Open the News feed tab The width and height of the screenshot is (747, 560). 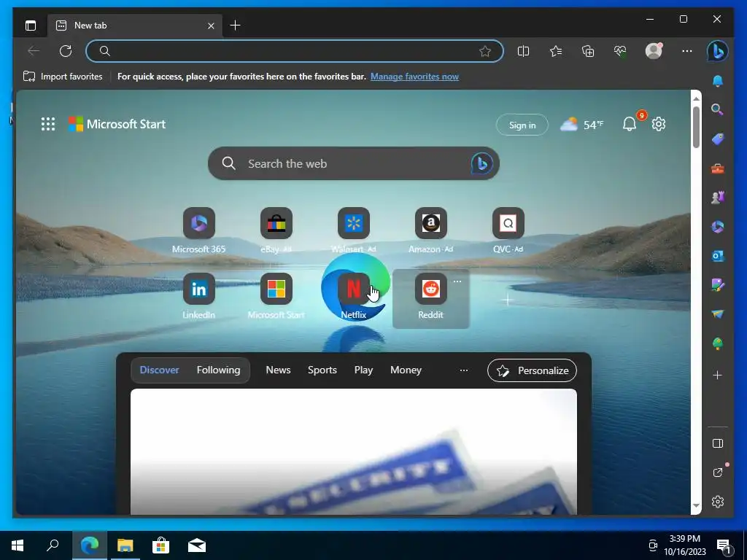click(278, 370)
